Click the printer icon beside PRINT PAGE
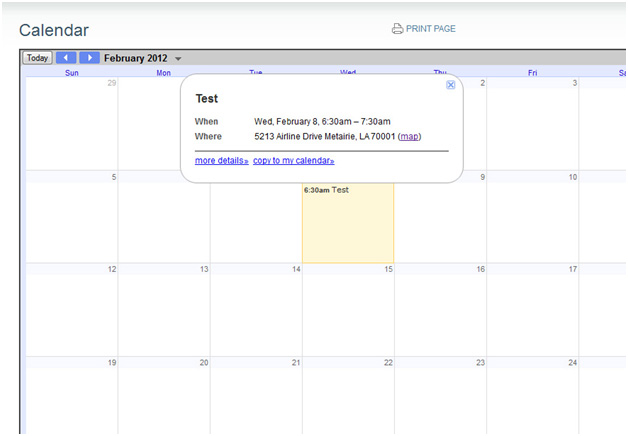The image size is (628, 436). tap(397, 29)
